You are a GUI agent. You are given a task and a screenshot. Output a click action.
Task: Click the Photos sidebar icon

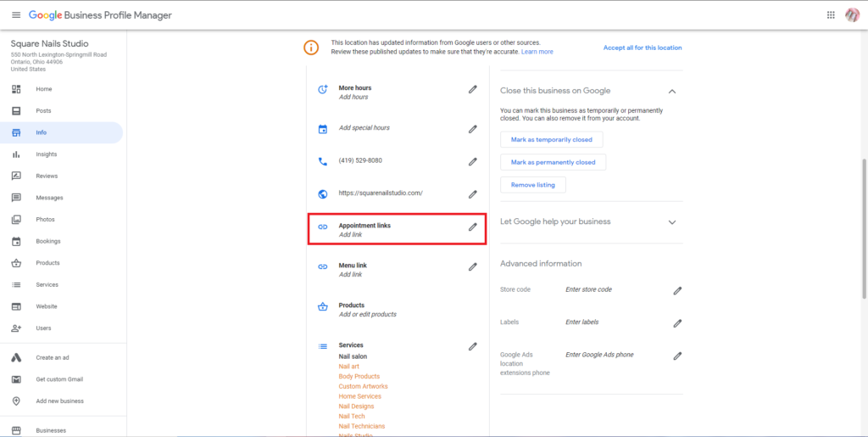(x=16, y=219)
